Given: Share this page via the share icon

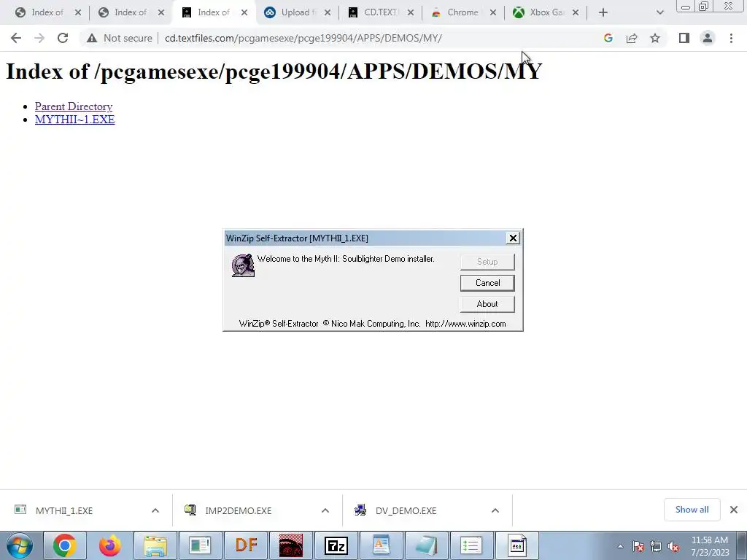Looking at the screenshot, I should pyautogui.click(x=632, y=38).
